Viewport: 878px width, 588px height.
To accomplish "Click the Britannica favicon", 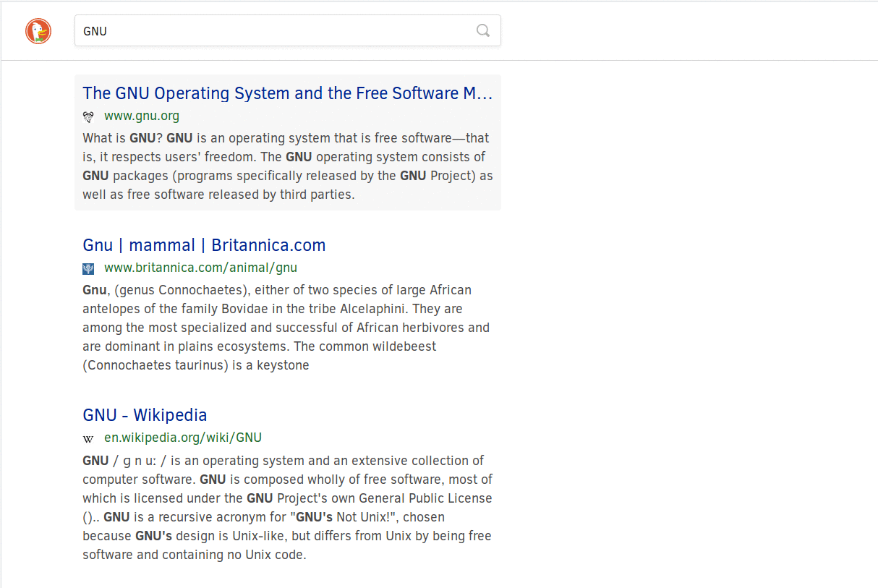I will coord(88,268).
